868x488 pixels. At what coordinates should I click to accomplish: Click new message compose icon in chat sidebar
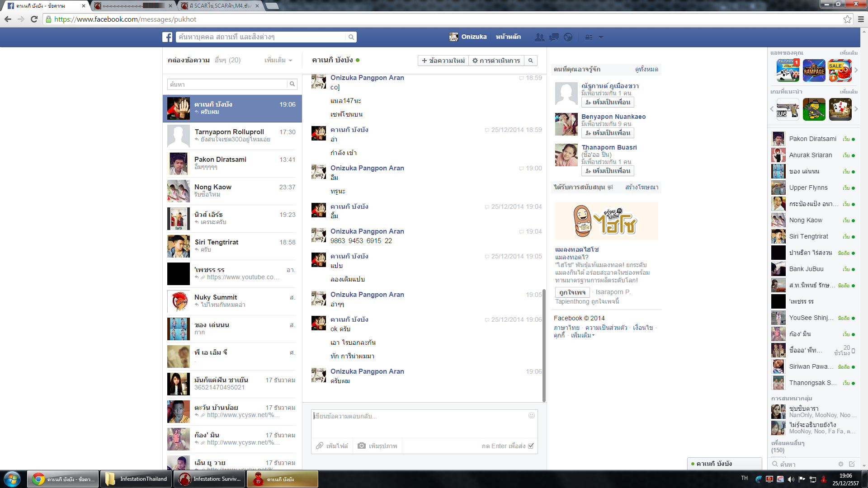pos(852,464)
